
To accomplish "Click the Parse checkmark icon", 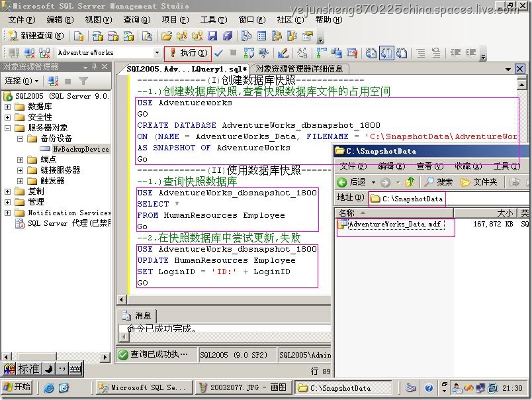I will (x=218, y=53).
